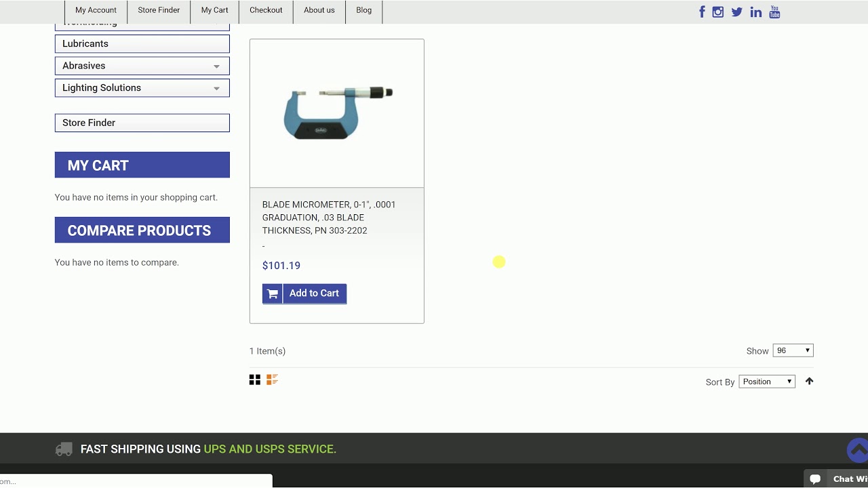Click the 1 Item(s) count text
The width and height of the screenshot is (868, 488).
[x=267, y=351]
